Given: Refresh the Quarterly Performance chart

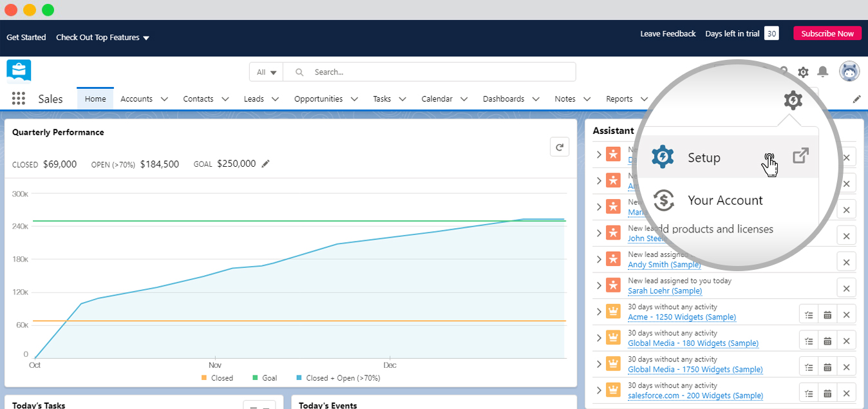Looking at the screenshot, I should point(560,147).
